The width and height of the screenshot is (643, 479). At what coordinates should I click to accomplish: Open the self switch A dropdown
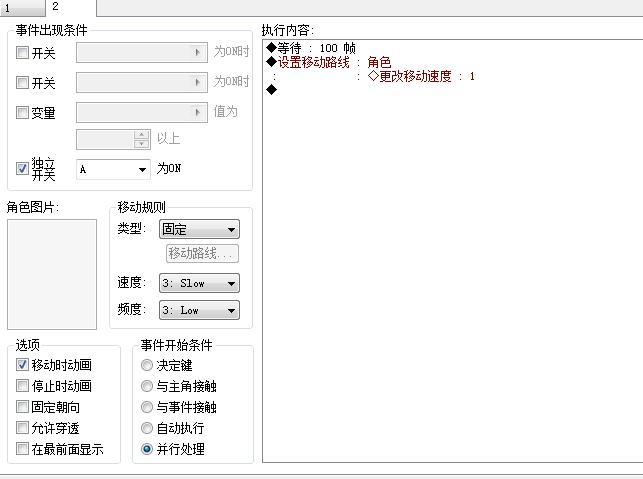pos(113,169)
